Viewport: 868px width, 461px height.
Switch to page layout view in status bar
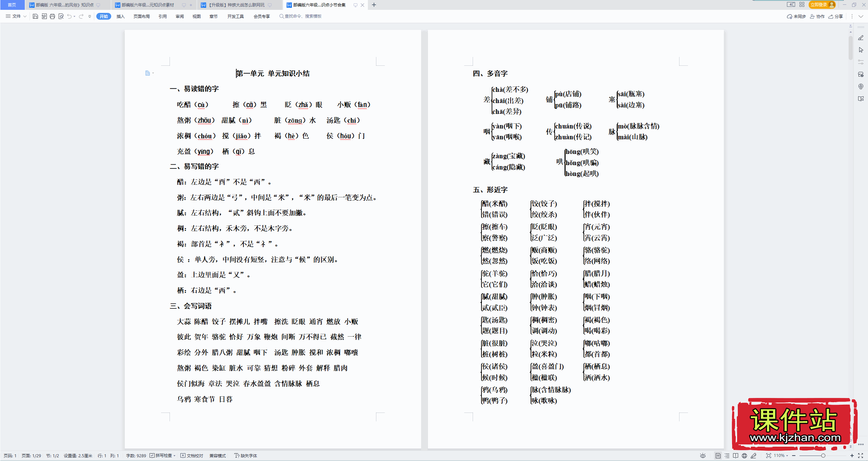[x=718, y=456]
